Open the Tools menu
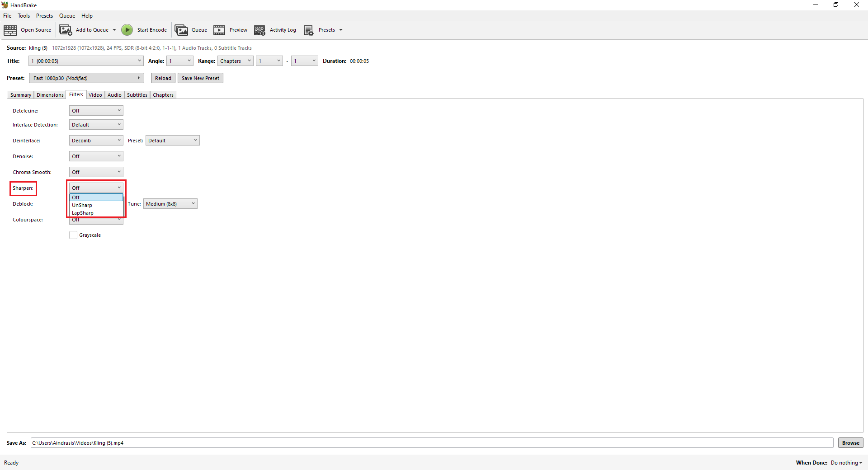The height and width of the screenshot is (470, 868). [24, 16]
